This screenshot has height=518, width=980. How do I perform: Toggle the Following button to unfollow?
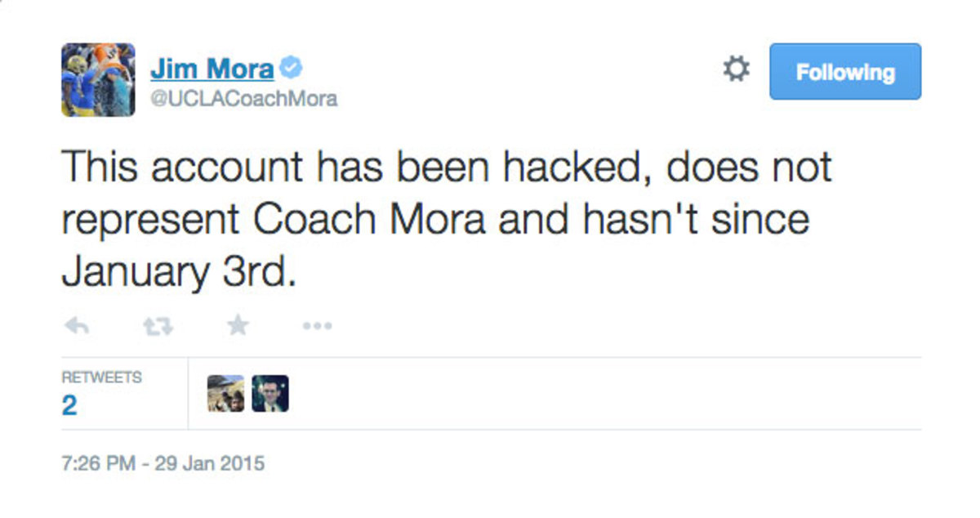[x=844, y=71]
